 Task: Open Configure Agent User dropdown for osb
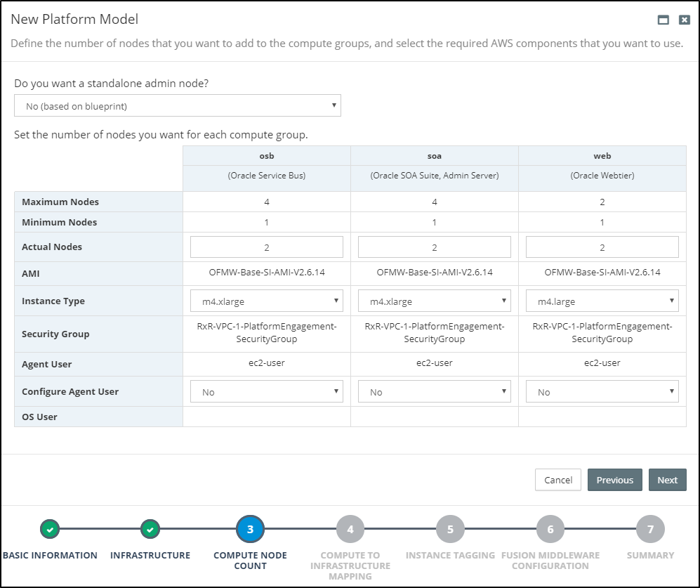(x=267, y=392)
